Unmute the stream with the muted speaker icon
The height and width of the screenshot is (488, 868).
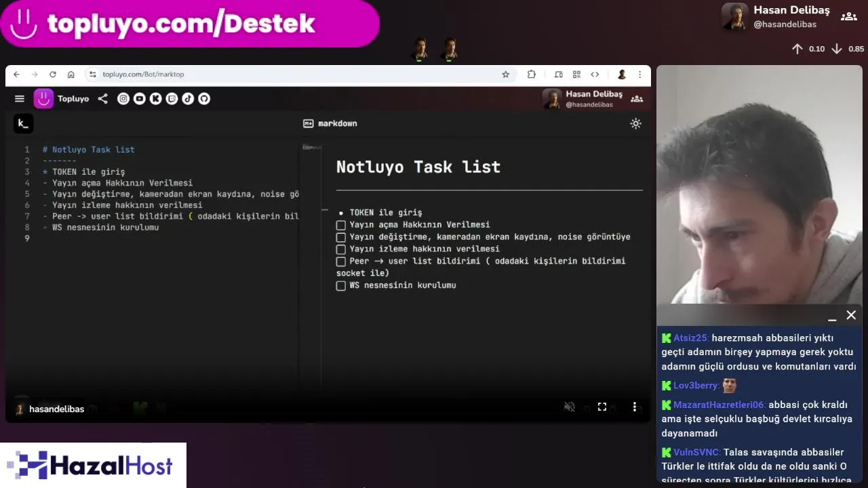(570, 407)
